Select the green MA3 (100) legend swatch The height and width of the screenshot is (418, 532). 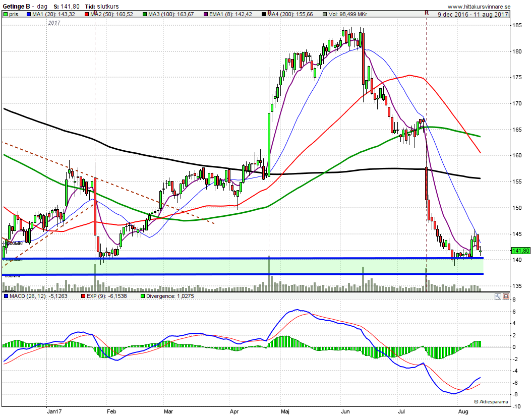click(x=145, y=14)
